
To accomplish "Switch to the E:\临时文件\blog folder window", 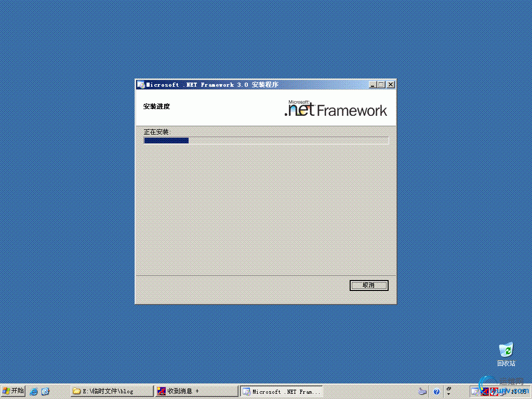I will [x=112, y=391].
